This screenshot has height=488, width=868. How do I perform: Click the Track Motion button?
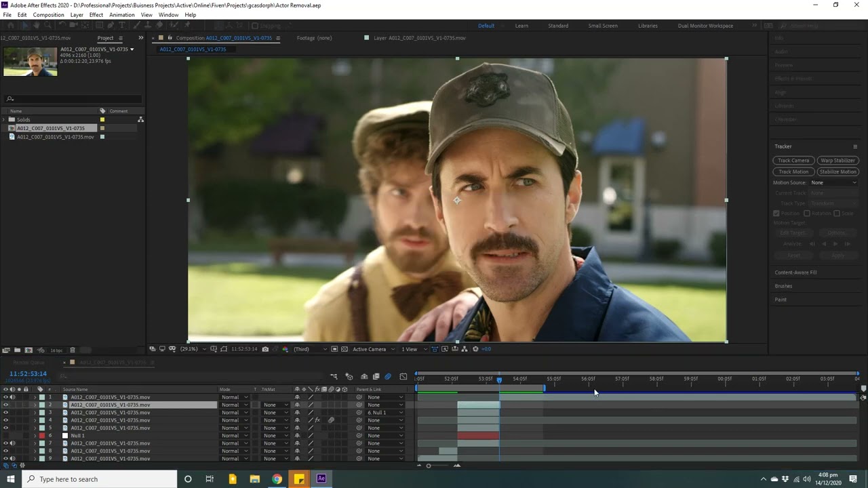[x=793, y=171]
